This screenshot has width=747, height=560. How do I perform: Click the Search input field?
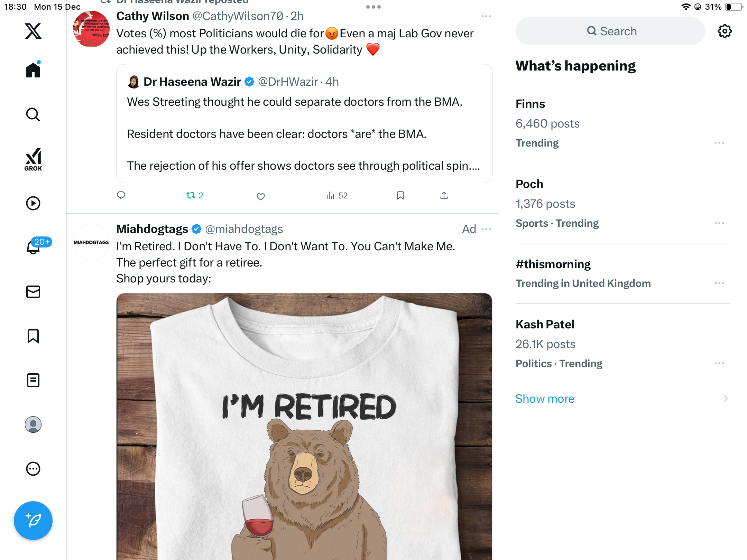click(611, 31)
